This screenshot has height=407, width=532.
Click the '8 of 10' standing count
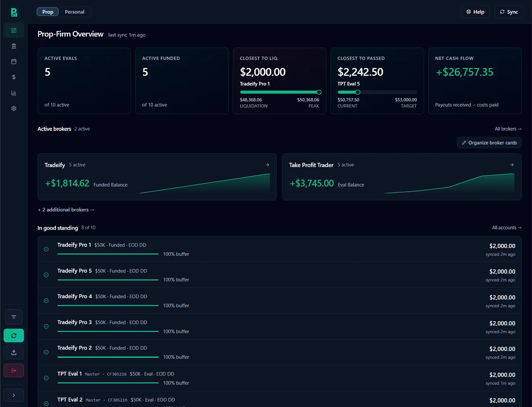[x=88, y=227]
